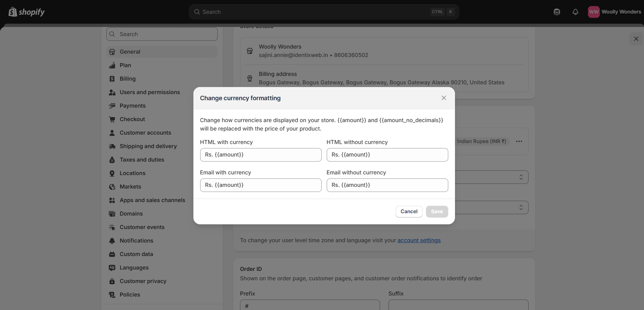Screen dimensions: 644x310
Task: Open Custom data settings
Action: 162,254
